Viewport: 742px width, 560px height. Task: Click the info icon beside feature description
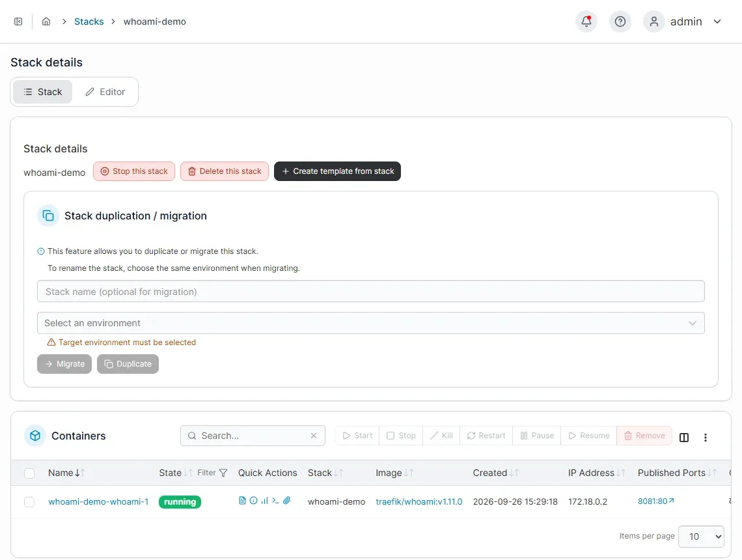click(41, 251)
